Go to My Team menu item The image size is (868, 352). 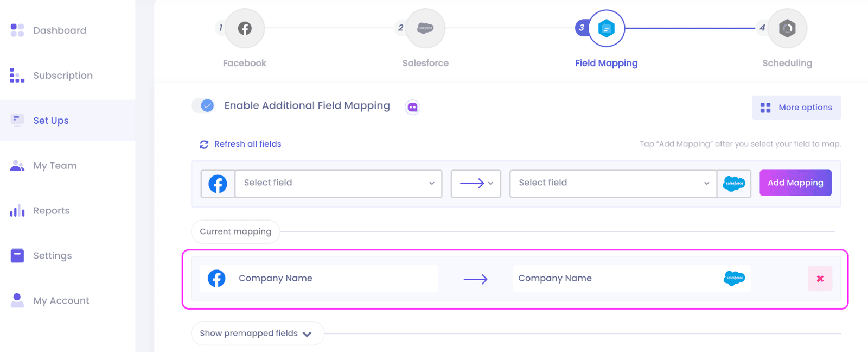[x=55, y=166]
